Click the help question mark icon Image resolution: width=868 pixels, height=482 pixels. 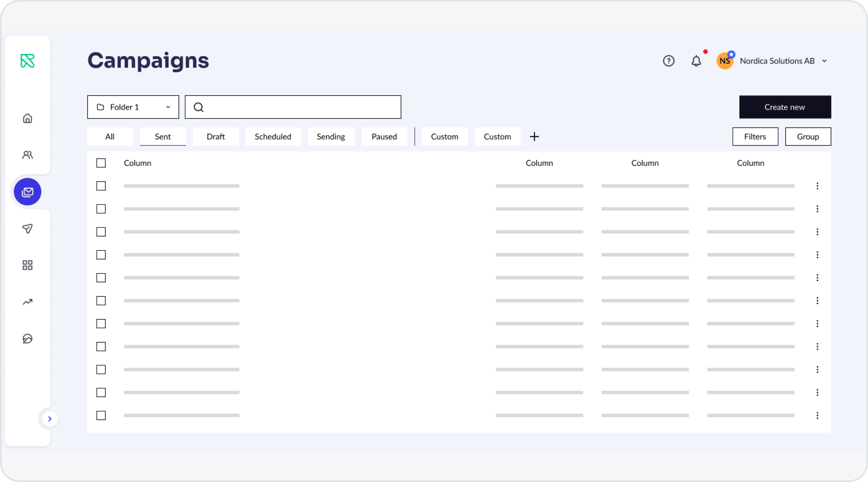tap(669, 61)
